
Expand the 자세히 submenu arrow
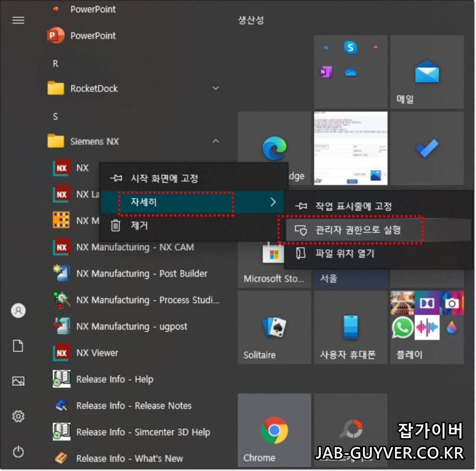[x=273, y=202]
